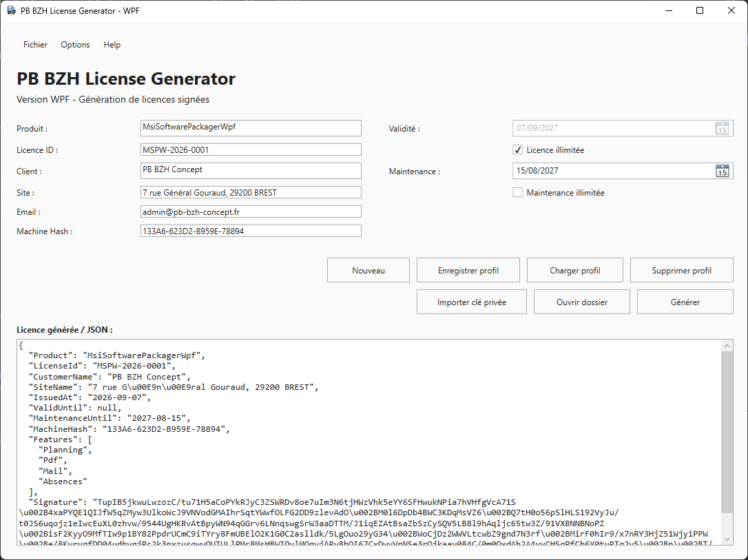Click the Générer button

point(685,302)
